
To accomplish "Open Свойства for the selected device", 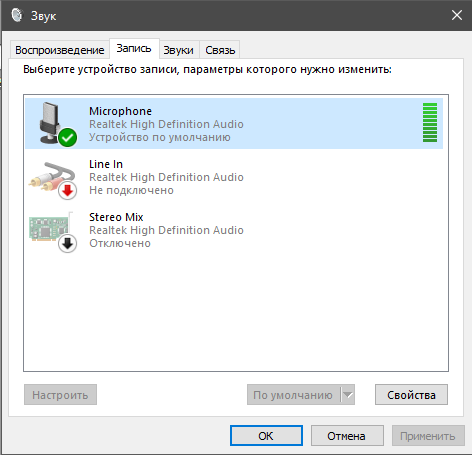I will (x=411, y=395).
